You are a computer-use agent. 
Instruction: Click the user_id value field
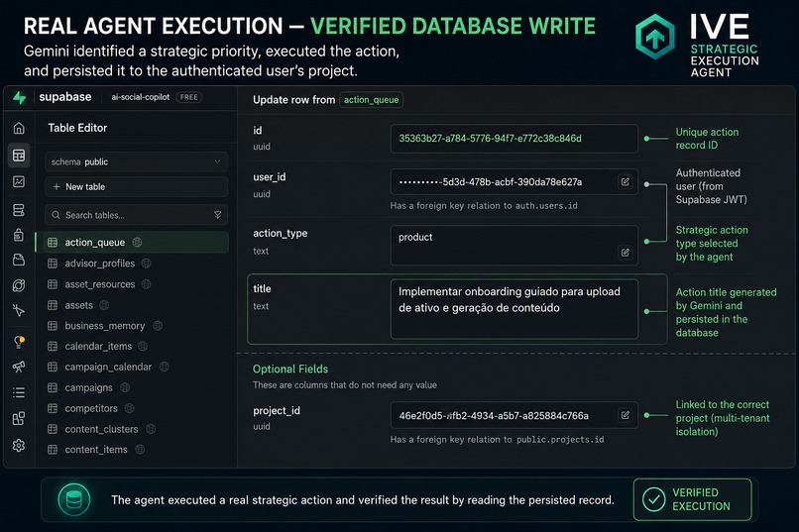pos(514,181)
